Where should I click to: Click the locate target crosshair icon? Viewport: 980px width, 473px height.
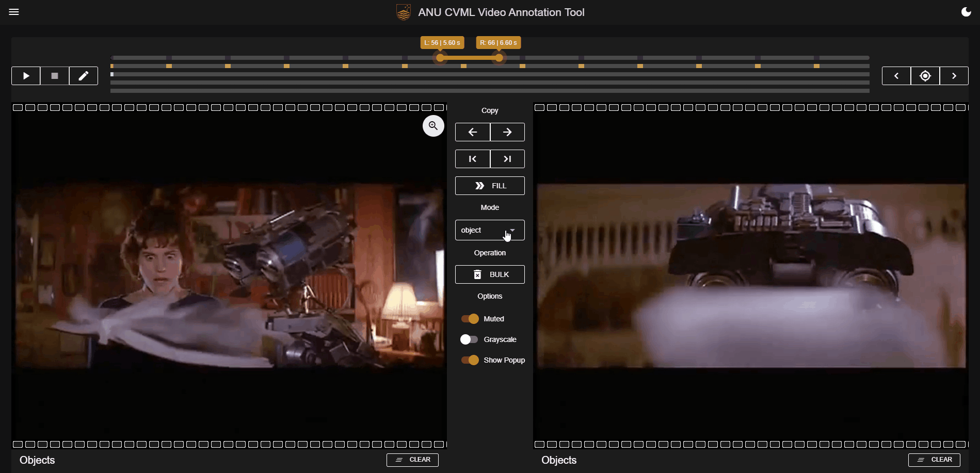925,76
